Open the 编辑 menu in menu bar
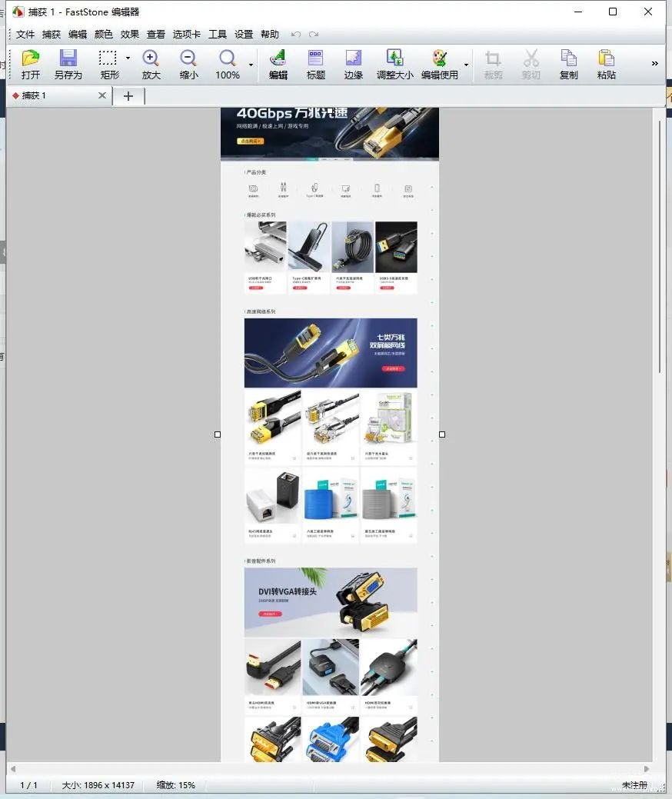 click(78, 34)
